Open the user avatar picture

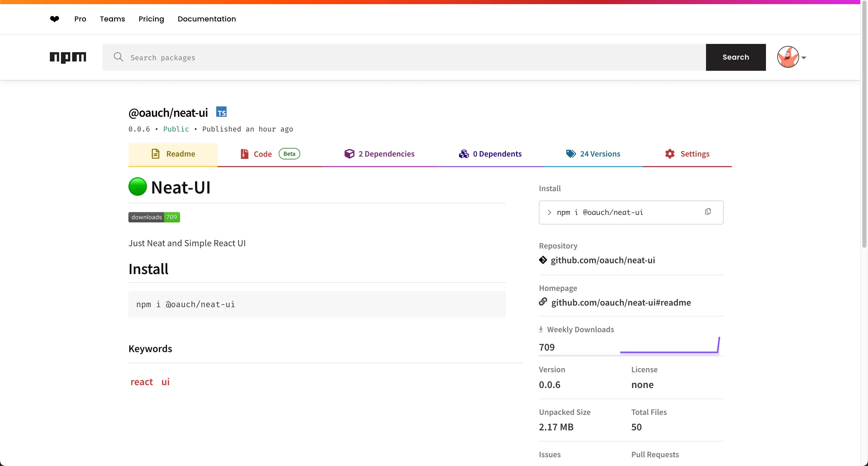coord(788,57)
